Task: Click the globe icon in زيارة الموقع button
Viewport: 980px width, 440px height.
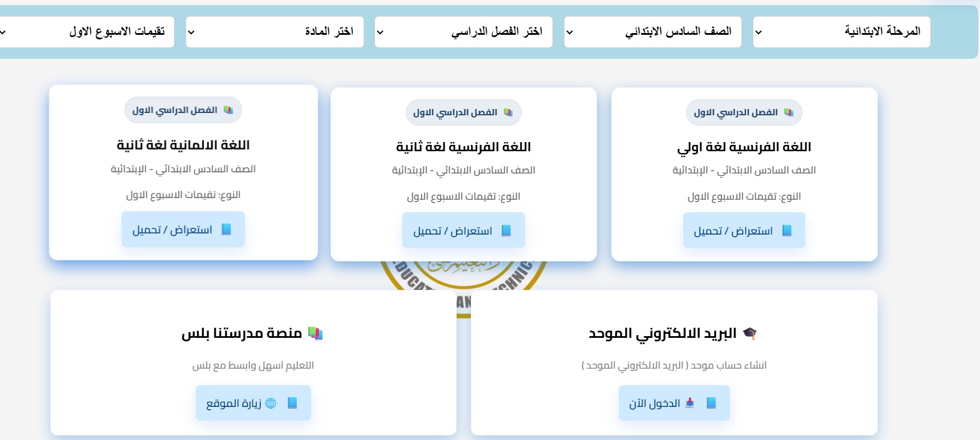Action: click(x=271, y=403)
